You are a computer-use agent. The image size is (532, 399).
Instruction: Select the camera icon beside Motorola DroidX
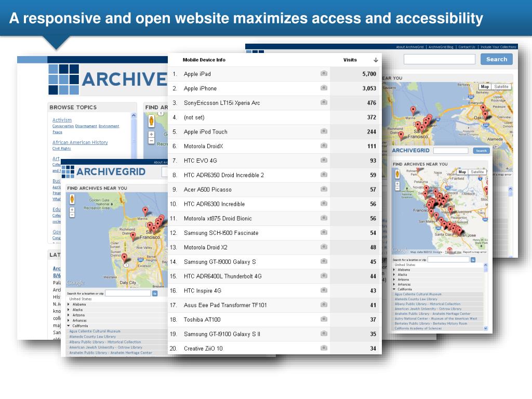(x=324, y=146)
